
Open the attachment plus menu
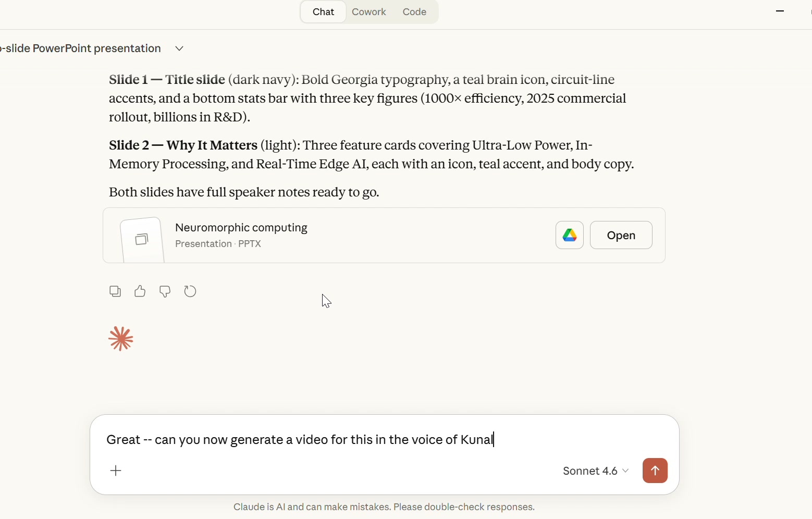click(x=116, y=471)
